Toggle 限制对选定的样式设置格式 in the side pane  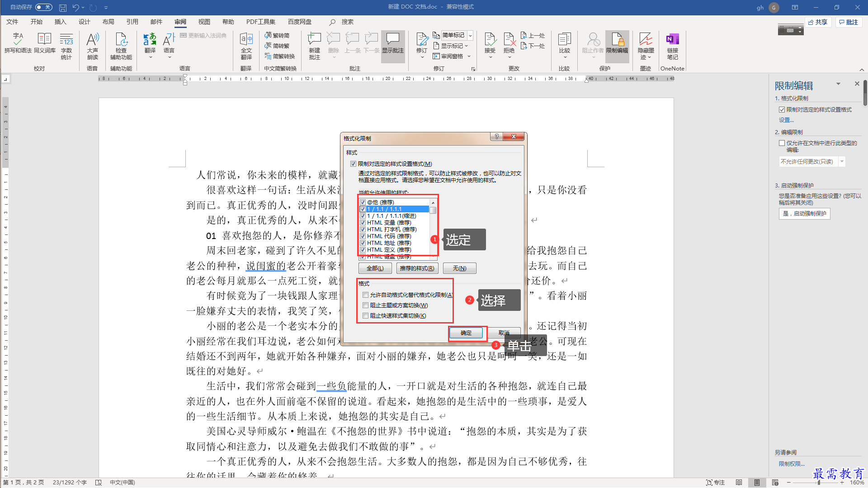(x=782, y=110)
